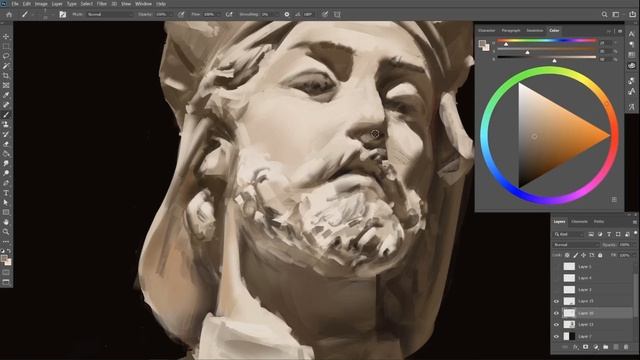Open the brush preset picker dropdown
This screenshot has height=360, width=640.
pos(45,14)
